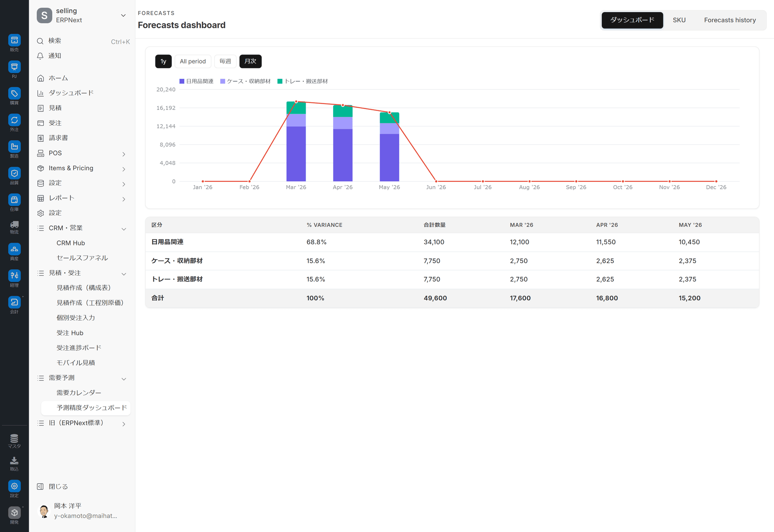Switch to the Forecasts history tab
Image resolution: width=774 pixels, height=532 pixels.
pyautogui.click(x=729, y=20)
